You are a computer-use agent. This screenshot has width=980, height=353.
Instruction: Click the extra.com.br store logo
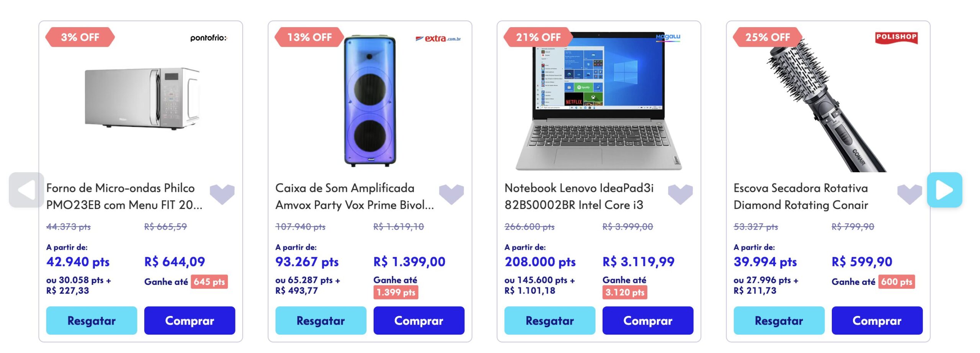point(438,38)
